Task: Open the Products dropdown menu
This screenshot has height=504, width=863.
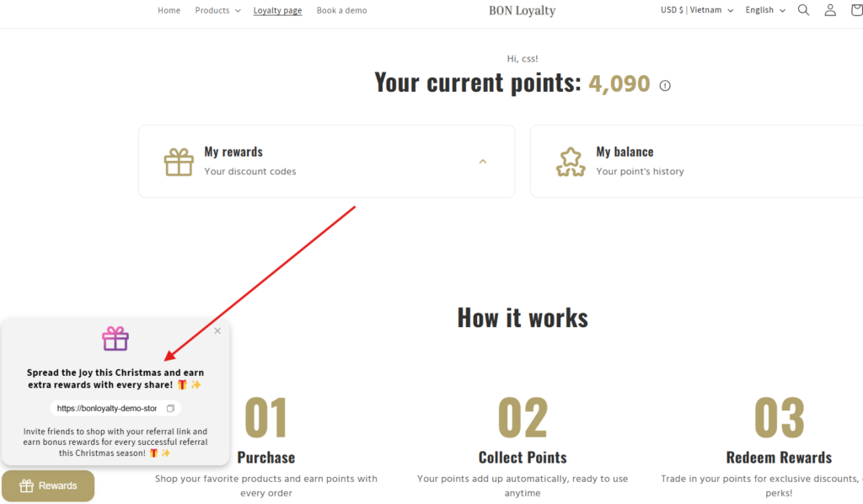Action: tap(217, 10)
